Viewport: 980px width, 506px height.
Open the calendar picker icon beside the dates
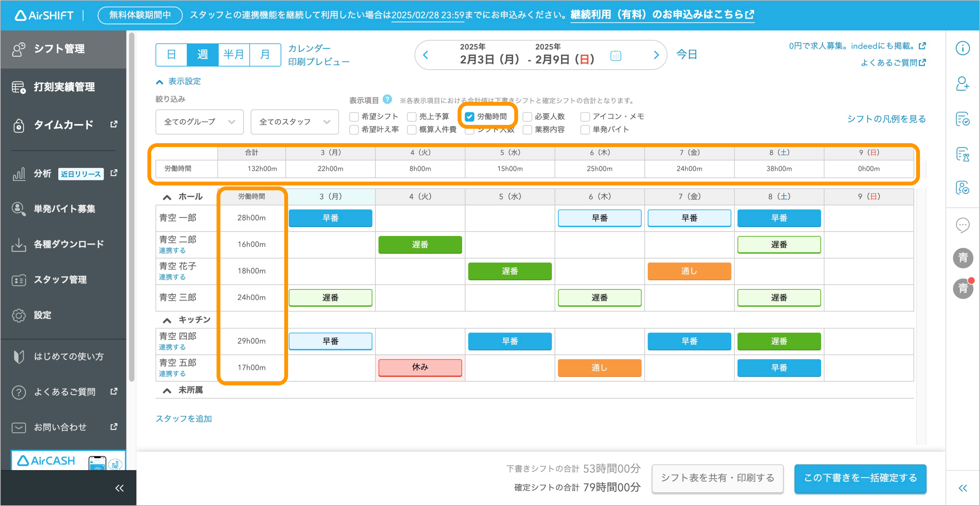(615, 56)
